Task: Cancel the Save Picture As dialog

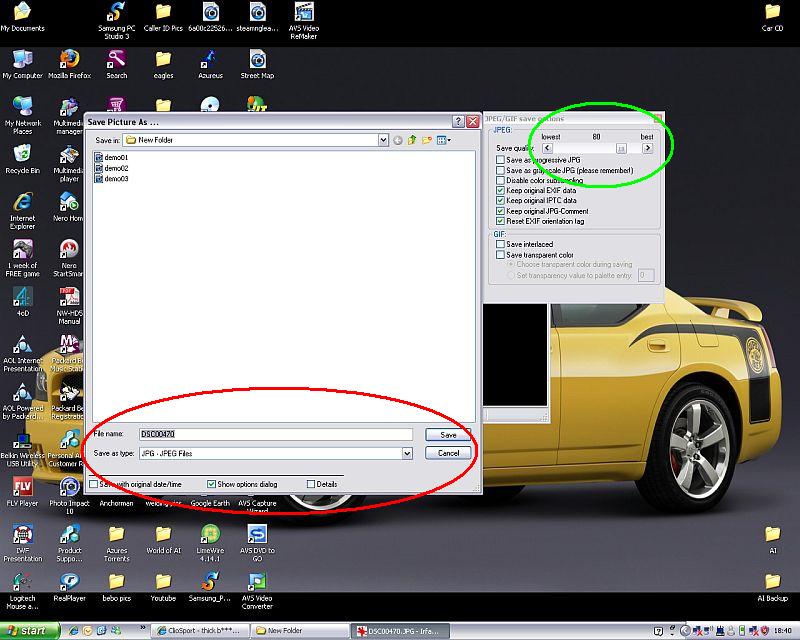Action: [447, 453]
